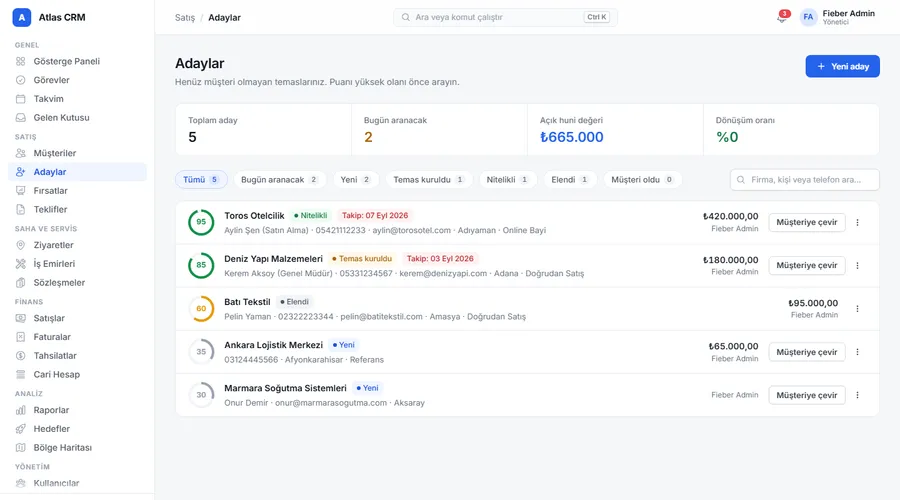Click the Bugün aranacak stat card
The width and height of the screenshot is (900, 500).
tap(440, 130)
